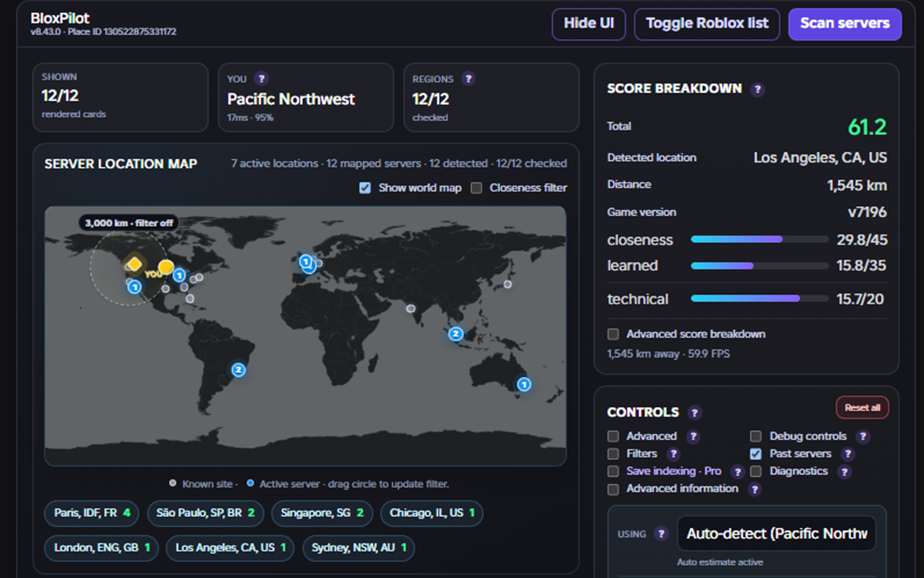Open help icon next to Score Breakdown
924x578 pixels.
(x=757, y=90)
